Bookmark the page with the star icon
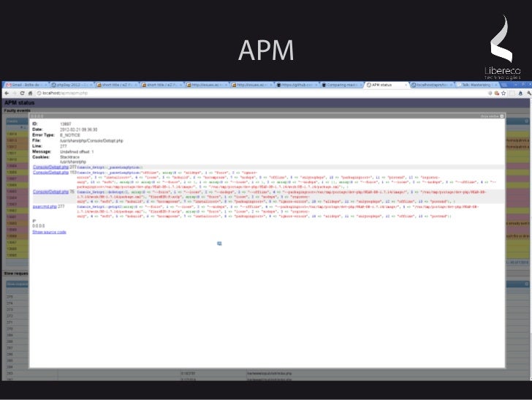 pos(503,93)
